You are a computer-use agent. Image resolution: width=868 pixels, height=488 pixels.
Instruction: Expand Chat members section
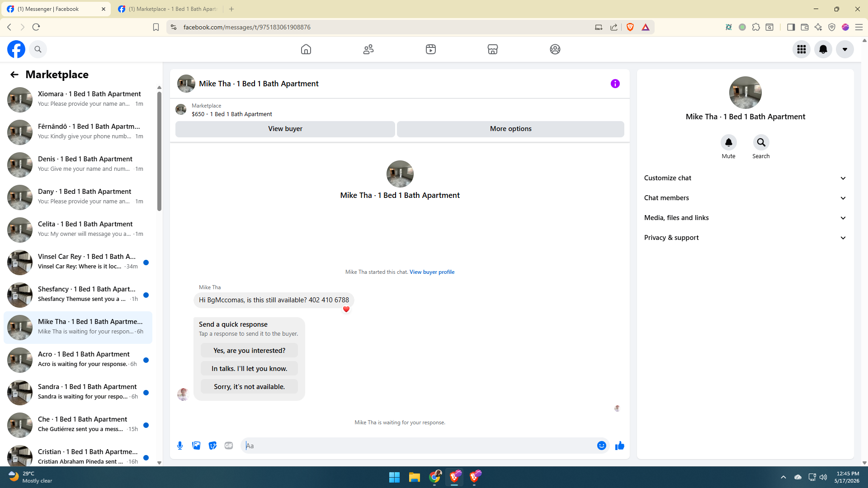pyautogui.click(x=745, y=198)
